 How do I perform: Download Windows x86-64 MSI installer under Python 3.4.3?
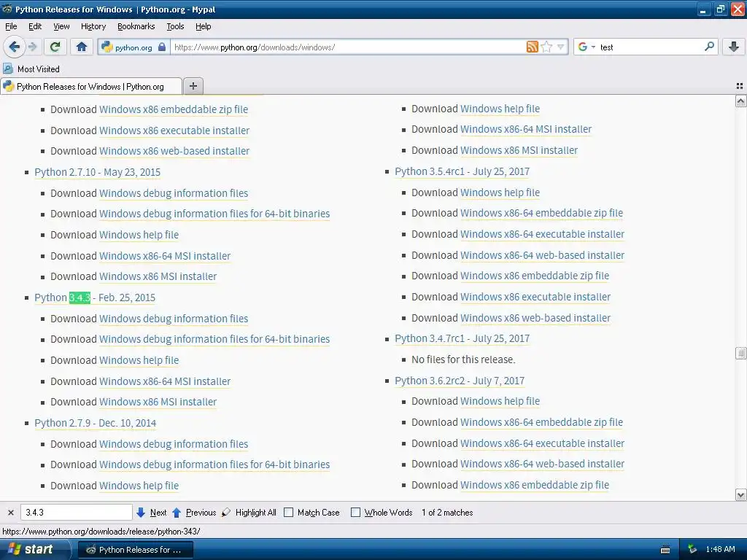(165, 381)
